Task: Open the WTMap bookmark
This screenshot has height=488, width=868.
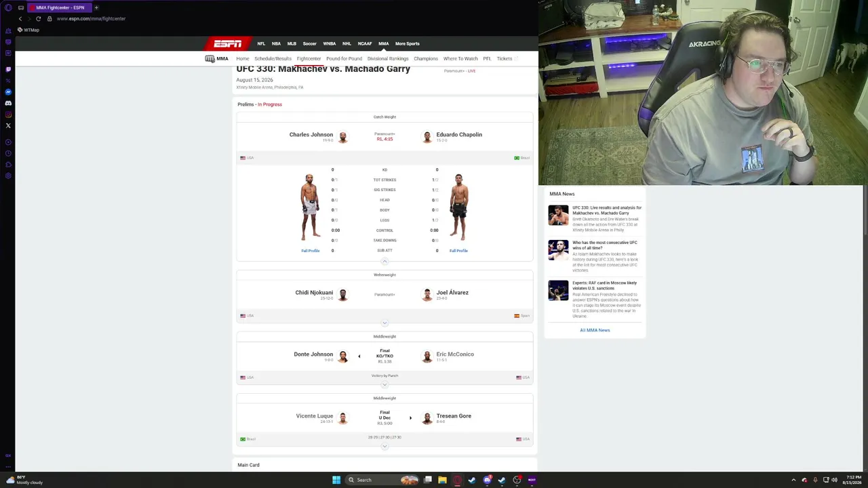Action: (x=28, y=30)
